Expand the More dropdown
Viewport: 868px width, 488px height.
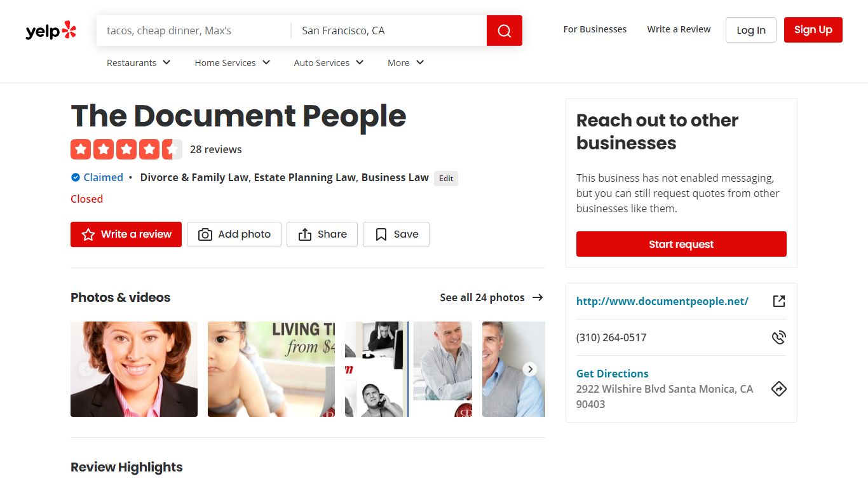point(405,63)
